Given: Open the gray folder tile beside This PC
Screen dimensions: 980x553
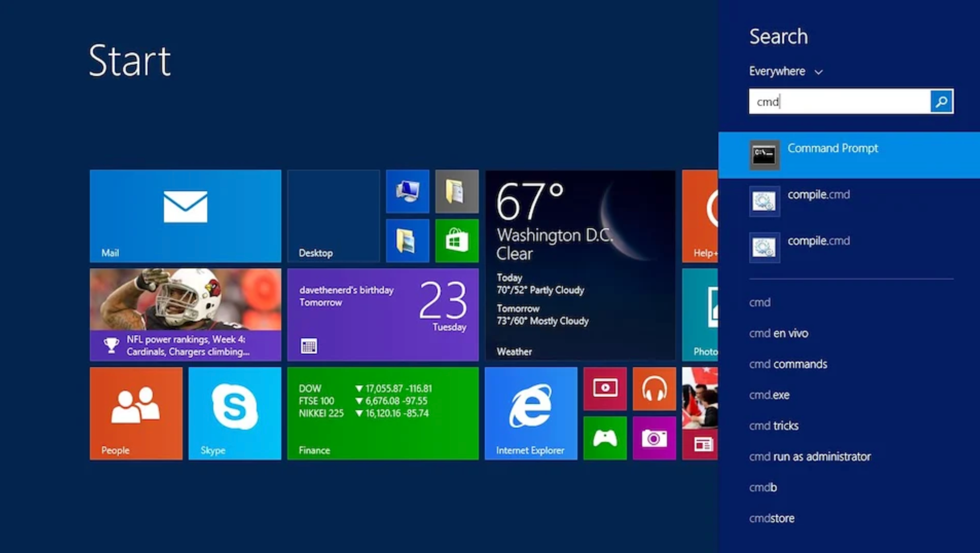Looking at the screenshot, I should [x=457, y=191].
